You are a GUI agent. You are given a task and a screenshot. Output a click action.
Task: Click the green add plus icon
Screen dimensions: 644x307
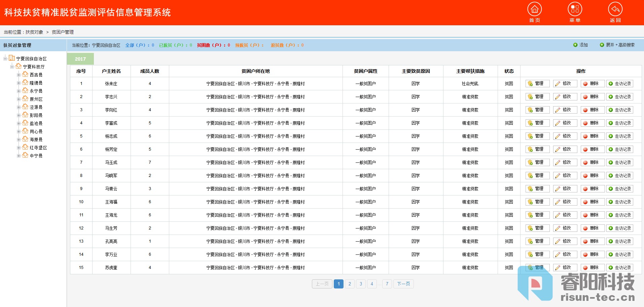tap(575, 45)
